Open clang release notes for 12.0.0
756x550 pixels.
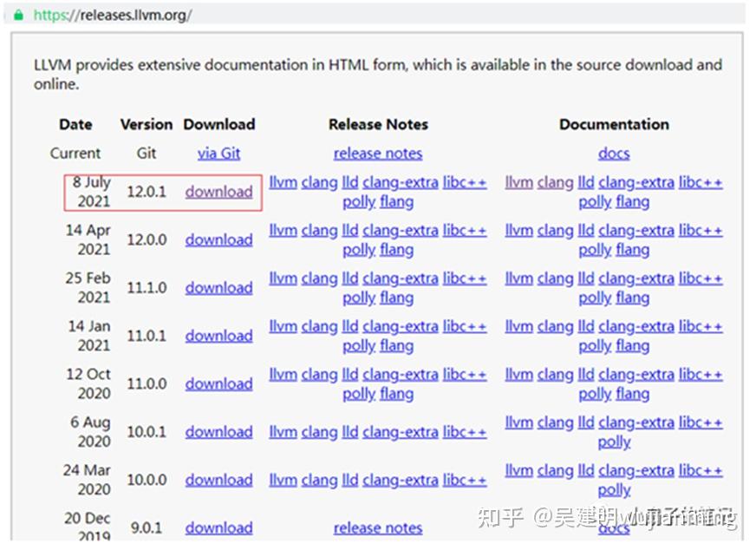[319, 230]
